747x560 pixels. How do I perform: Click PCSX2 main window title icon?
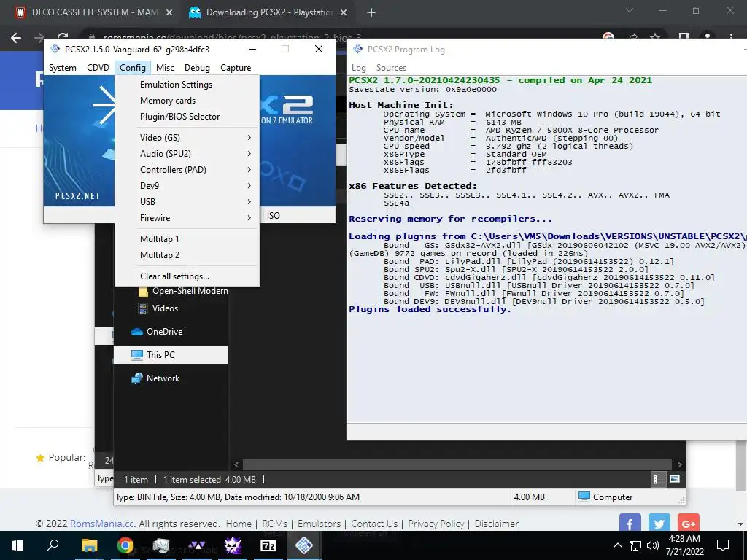pyautogui.click(x=55, y=49)
